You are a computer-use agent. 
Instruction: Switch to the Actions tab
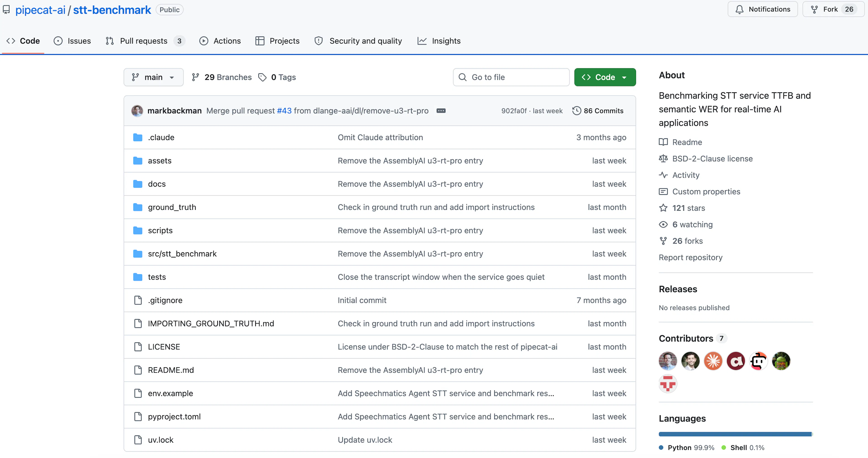(220, 41)
